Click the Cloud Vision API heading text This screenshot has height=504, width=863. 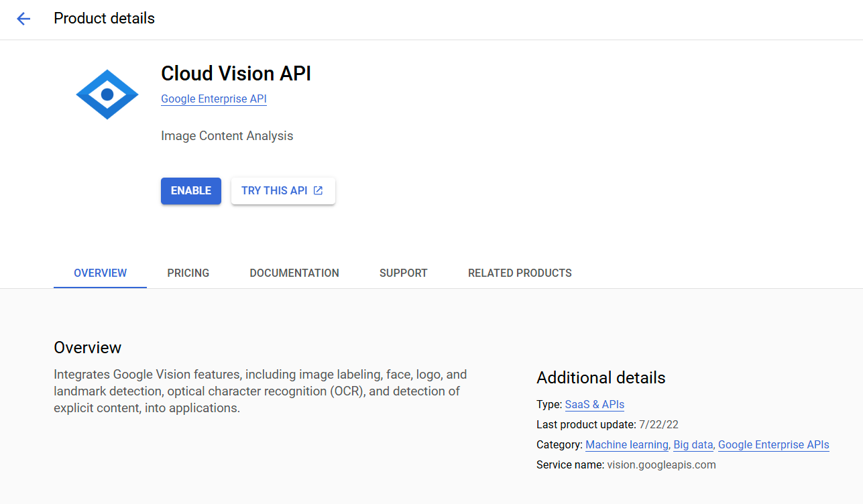pyautogui.click(x=236, y=74)
